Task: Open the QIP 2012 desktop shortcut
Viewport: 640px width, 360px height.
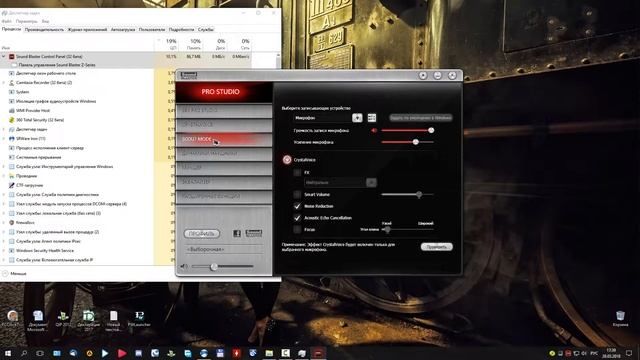Action: coord(63,319)
